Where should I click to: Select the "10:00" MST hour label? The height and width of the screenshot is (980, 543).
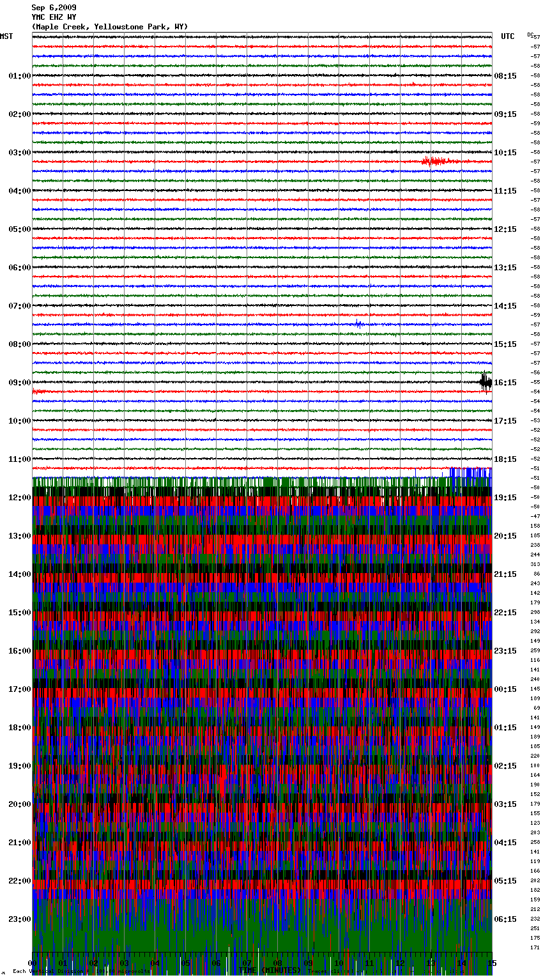pos(20,421)
